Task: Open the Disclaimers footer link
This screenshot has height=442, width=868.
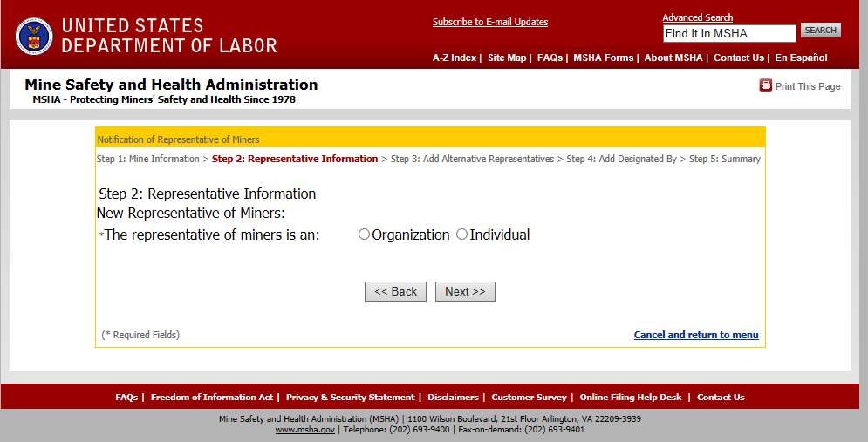Action: [453, 398]
